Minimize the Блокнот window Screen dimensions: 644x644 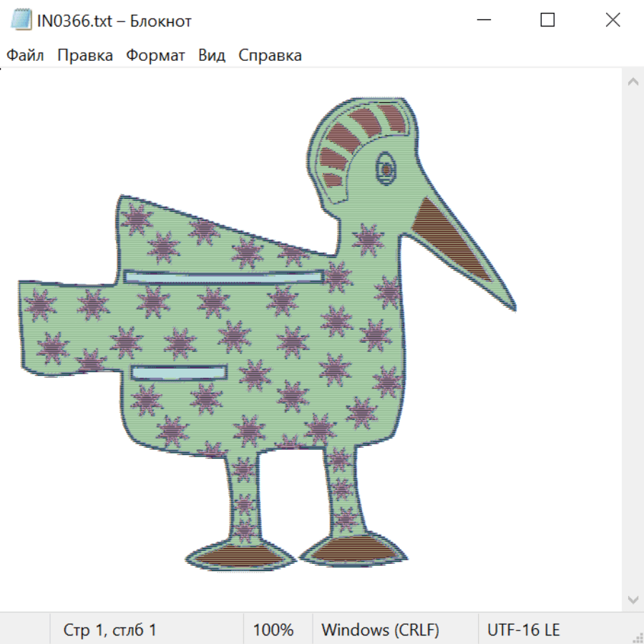point(482,21)
